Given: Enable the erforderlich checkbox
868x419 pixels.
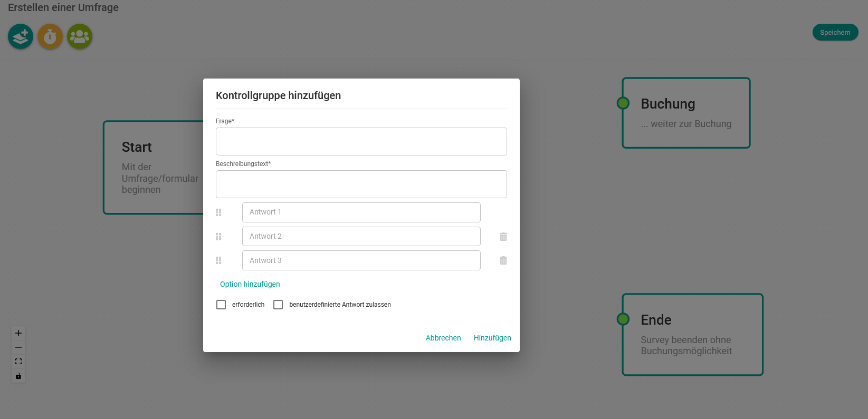Looking at the screenshot, I should point(221,305).
